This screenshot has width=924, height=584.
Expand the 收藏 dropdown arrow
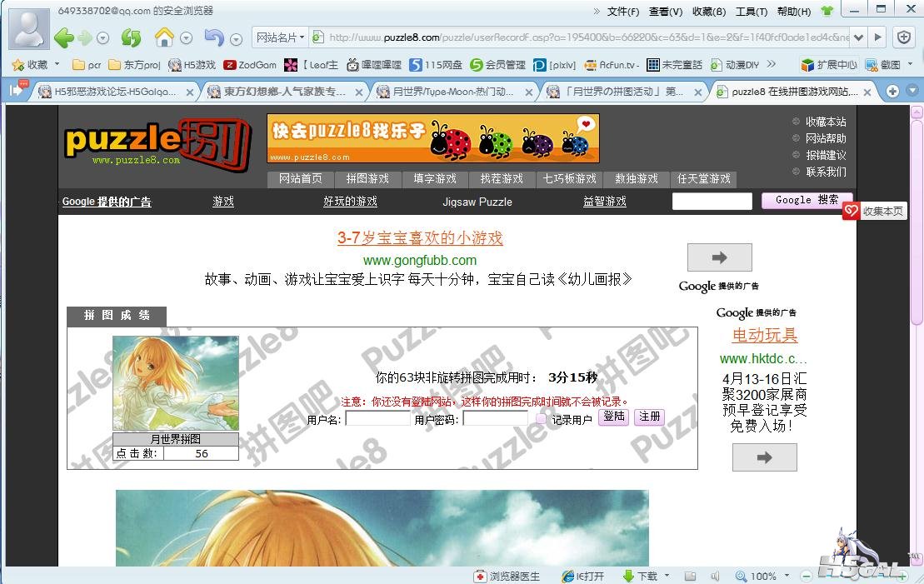tap(57, 63)
